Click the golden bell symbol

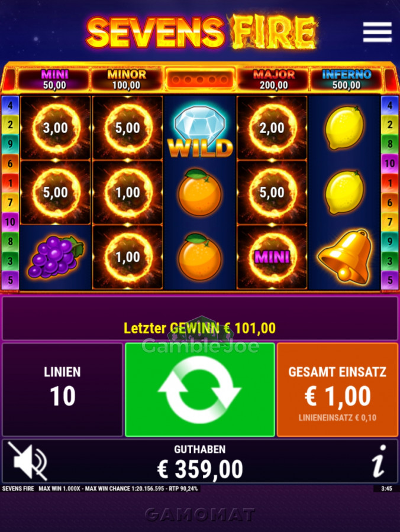point(344,257)
